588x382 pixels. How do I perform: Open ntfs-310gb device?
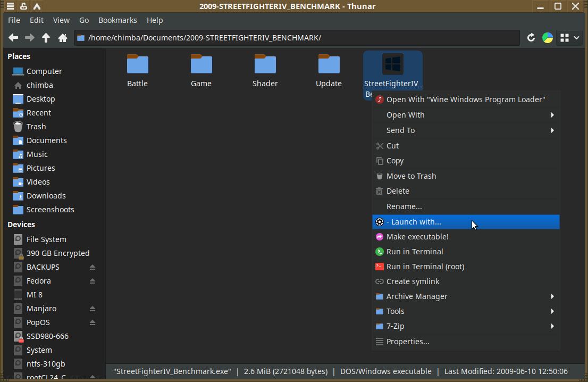pyautogui.click(x=53, y=364)
